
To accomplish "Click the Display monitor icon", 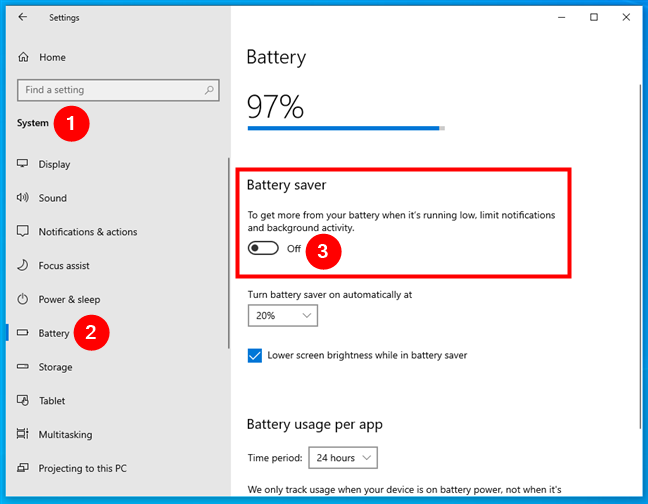I will 22,163.
